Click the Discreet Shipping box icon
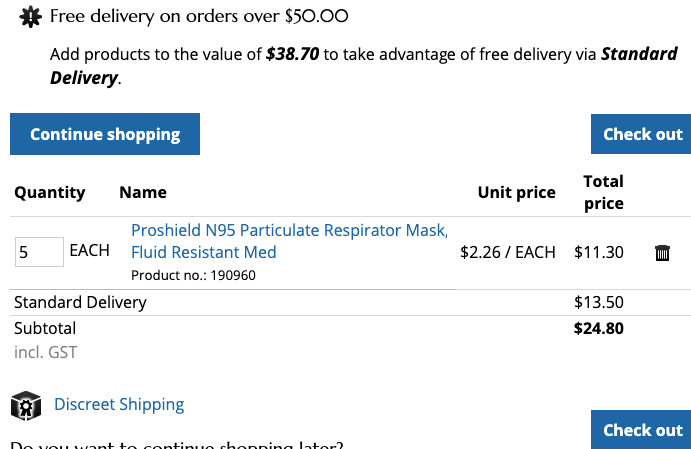Viewport: 691px width, 449px height. [x=25, y=405]
